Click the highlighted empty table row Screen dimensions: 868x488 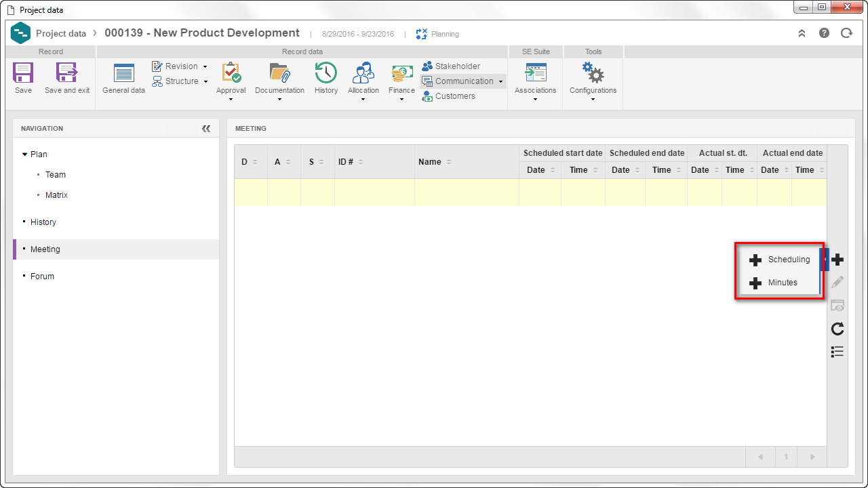coord(530,192)
